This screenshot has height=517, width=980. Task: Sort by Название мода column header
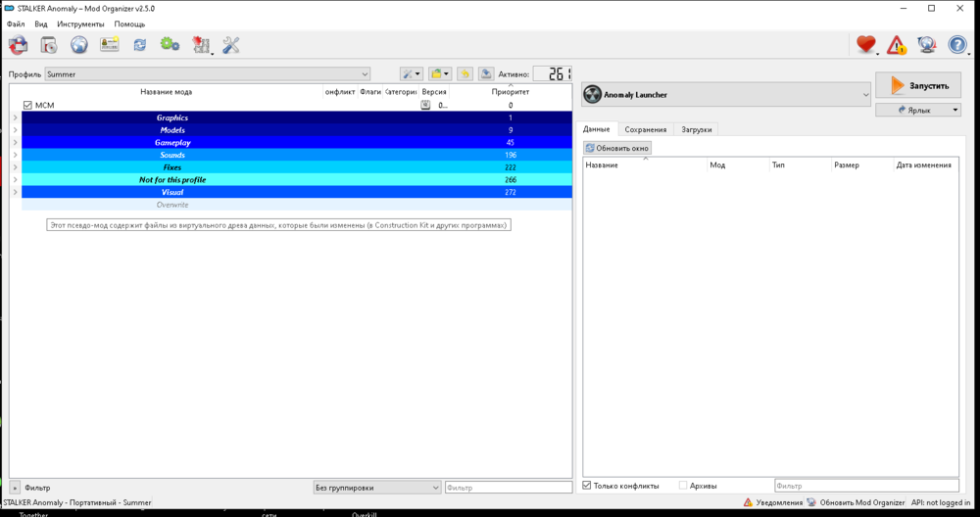coord(167,92)
